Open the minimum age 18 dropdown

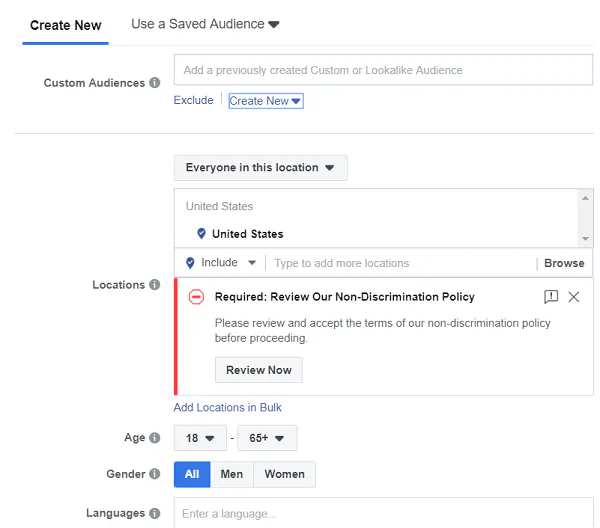tap(200, 438)
